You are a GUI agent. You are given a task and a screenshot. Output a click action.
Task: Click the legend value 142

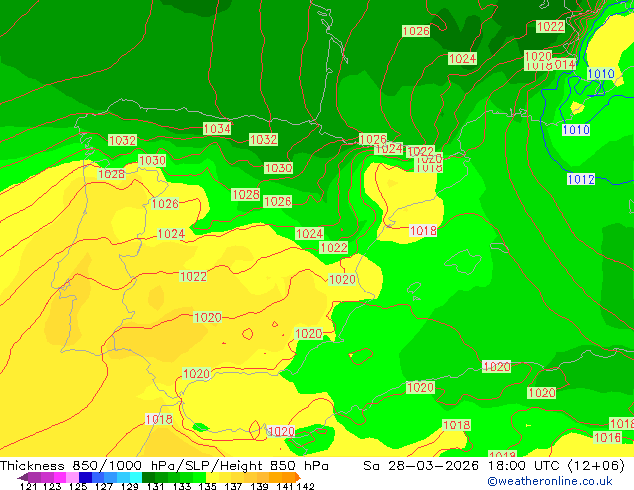pos(306,486)
